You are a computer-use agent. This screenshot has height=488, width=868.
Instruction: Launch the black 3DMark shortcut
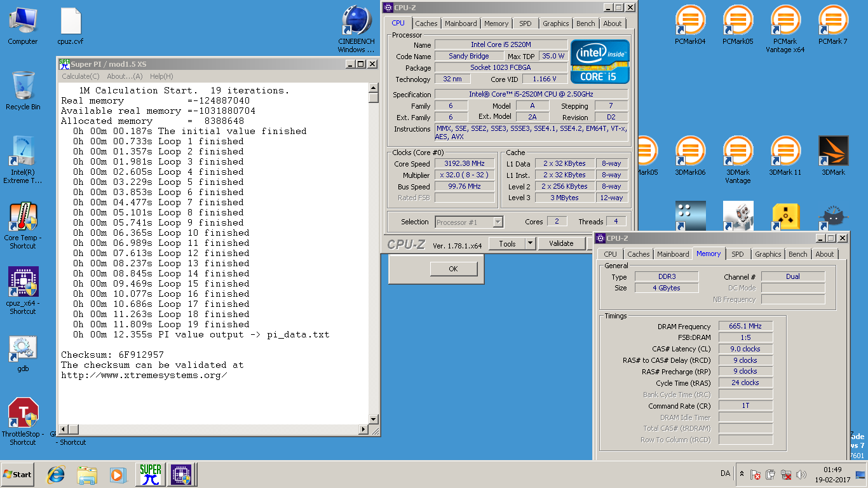tap(833, 156)
